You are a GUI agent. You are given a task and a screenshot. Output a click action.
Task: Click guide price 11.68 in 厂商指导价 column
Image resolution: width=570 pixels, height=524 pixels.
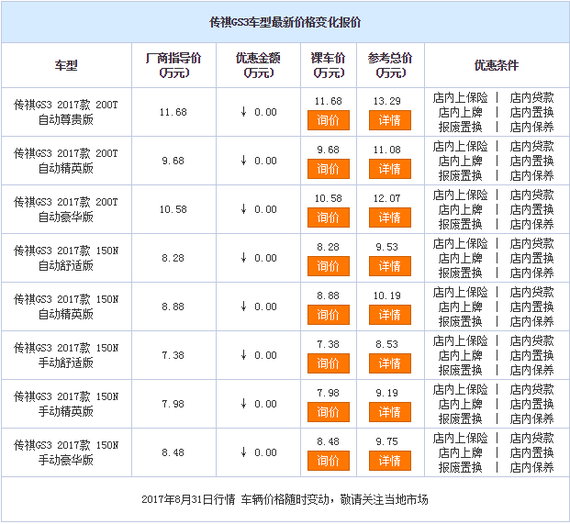pyautogui.click(x=173, y=112)
